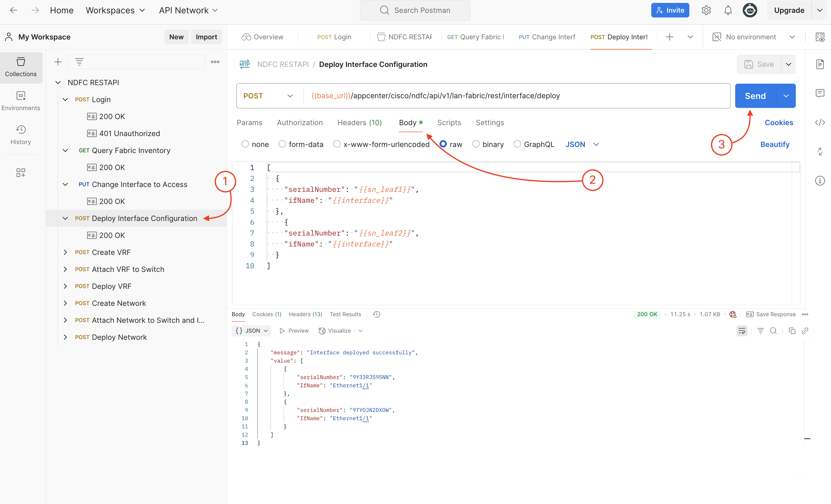
Task: Click the response link icon
Action: point(805,331)
